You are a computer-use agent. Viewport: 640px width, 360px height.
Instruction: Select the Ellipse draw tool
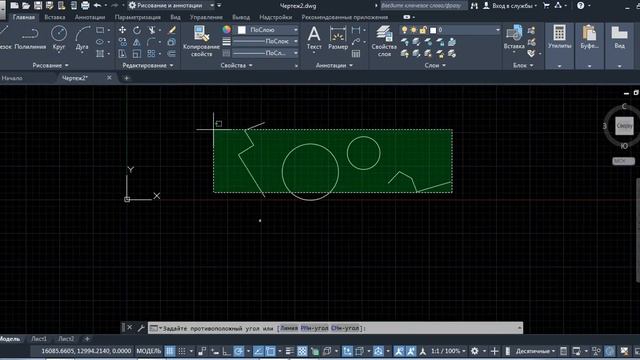coord(100,42)
